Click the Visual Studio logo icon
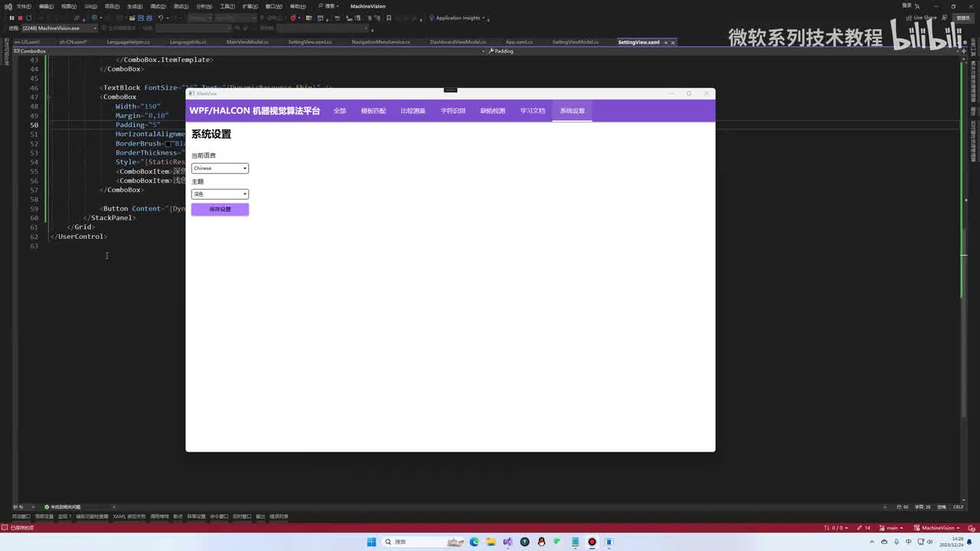The image size is (980, 551). [x=8, y=6]
